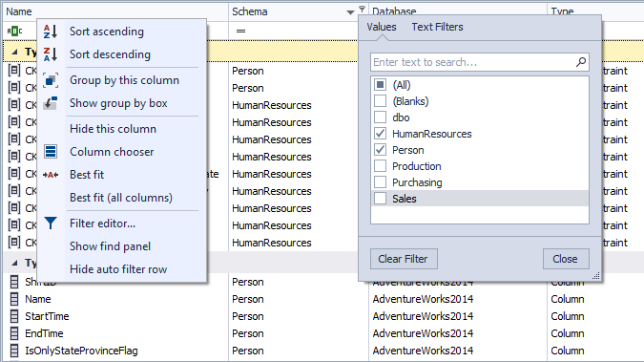Click the ABC filter condition icon in Name filter row
644x362 pixels.
pos(14,31)
